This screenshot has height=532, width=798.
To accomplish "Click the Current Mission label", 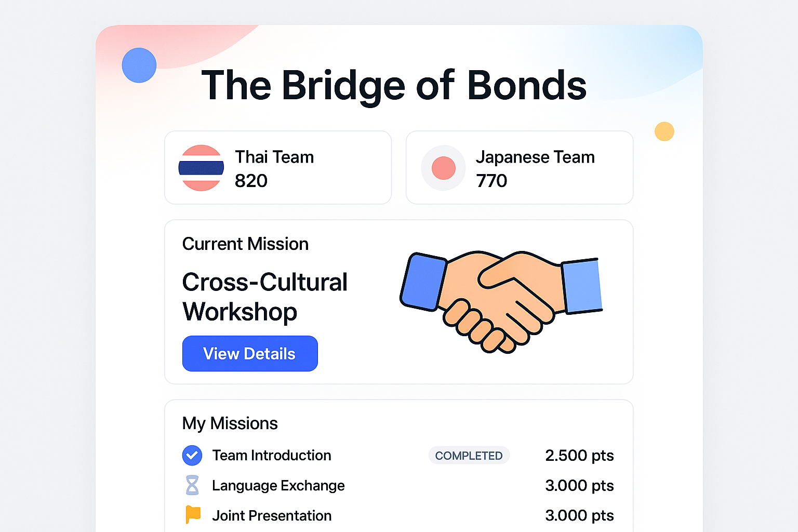I will (245, 244).
